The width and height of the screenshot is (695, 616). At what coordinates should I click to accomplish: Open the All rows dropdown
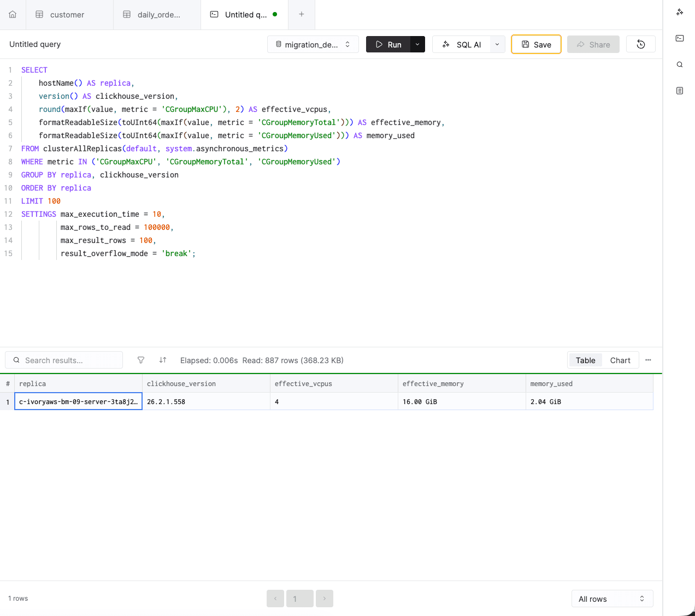612,599
